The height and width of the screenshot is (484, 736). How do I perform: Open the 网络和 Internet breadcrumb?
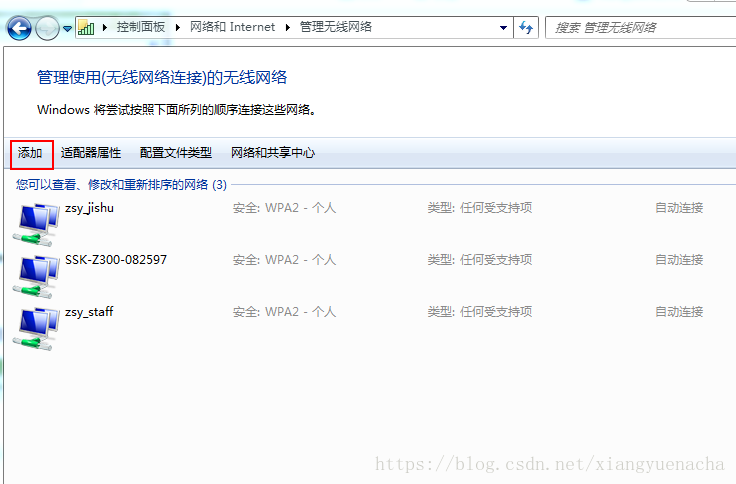[x=232, y=27]
